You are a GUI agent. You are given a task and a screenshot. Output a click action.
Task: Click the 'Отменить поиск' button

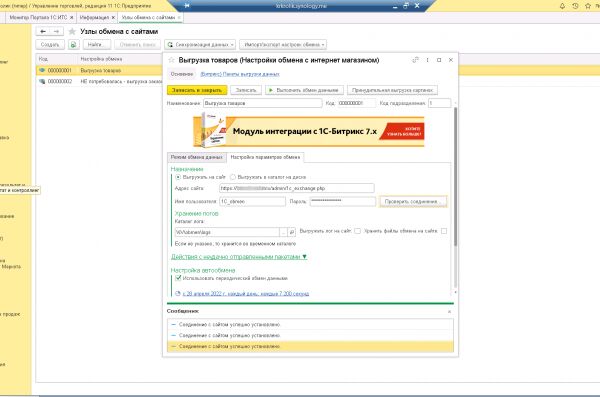[138, 45]
